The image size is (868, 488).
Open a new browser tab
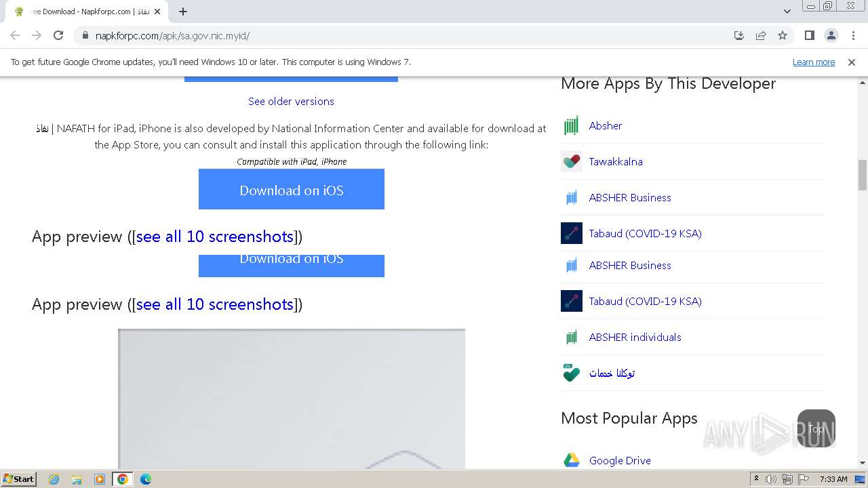pos(183,12)
